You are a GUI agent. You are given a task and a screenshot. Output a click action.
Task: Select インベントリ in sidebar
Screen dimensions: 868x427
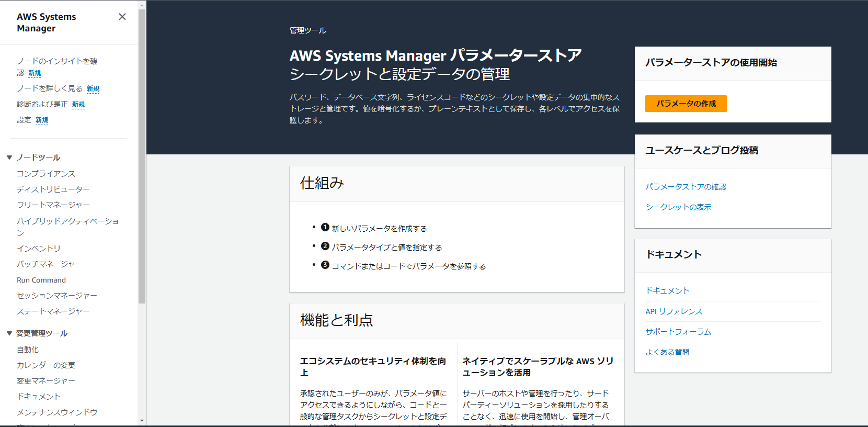39,249
